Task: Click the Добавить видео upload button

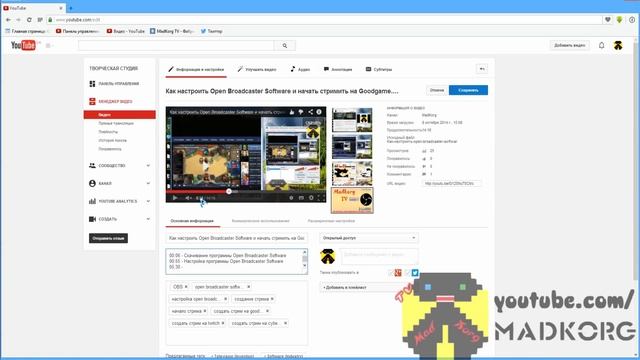Action: pyautogui.click(x=570, y=45)
